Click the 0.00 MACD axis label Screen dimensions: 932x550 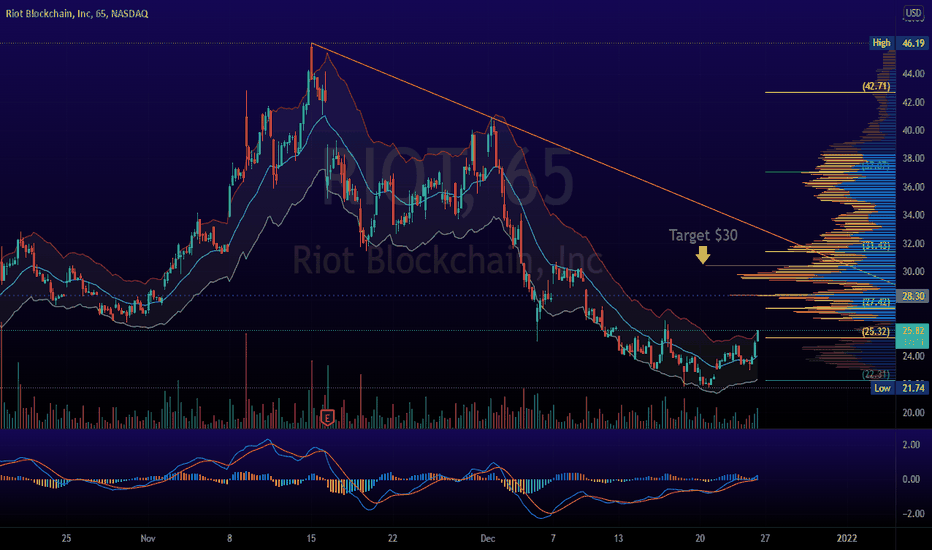tap(911, 479)
